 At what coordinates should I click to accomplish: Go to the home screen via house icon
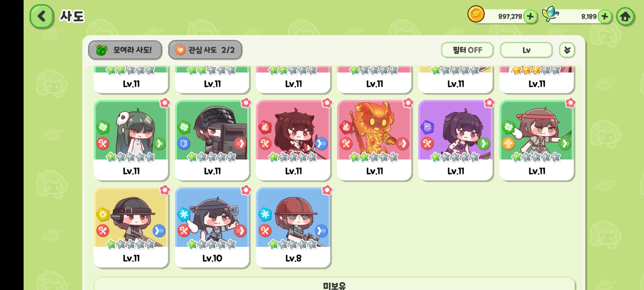coord(625,17)
